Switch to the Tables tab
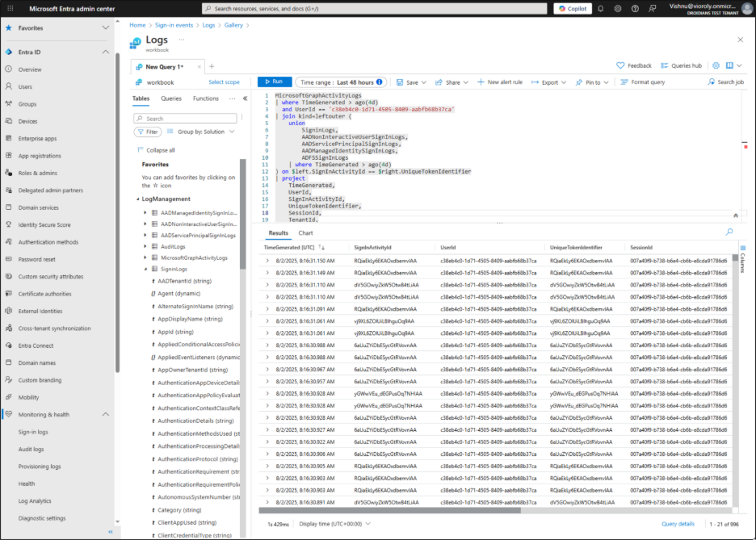This screenshot has height=540, width=756. 141,98
